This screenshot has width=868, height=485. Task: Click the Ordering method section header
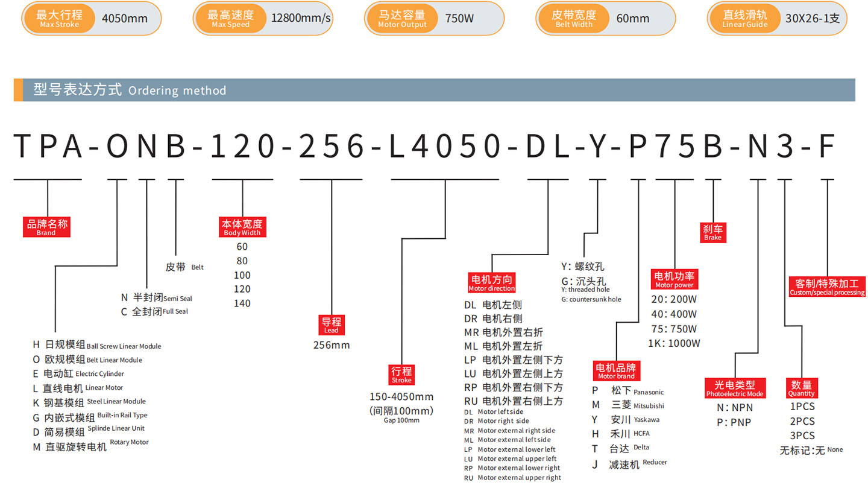[x=435, y=90]
